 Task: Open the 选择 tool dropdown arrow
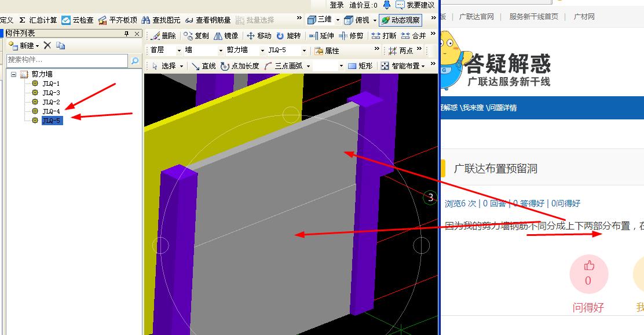click(x=181, y=66)
